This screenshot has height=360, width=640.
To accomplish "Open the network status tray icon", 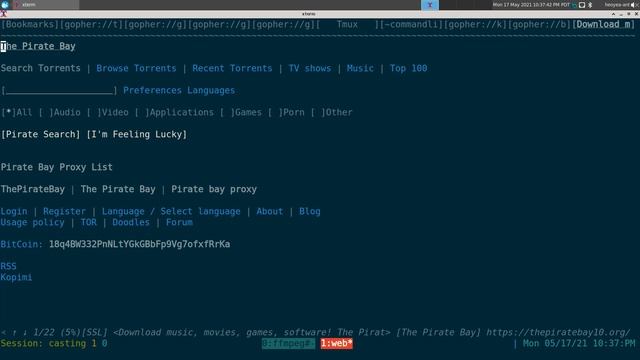I will coord(574,5).
